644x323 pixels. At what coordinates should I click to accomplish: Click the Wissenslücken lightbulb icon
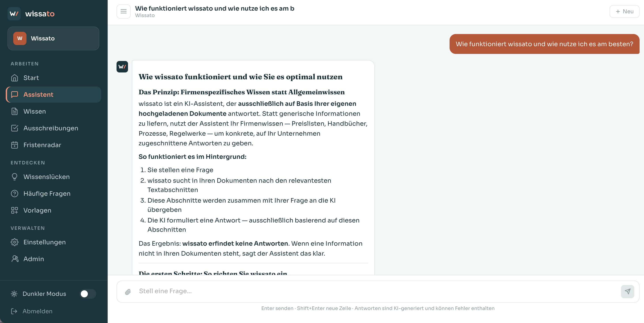pos(15,177)
